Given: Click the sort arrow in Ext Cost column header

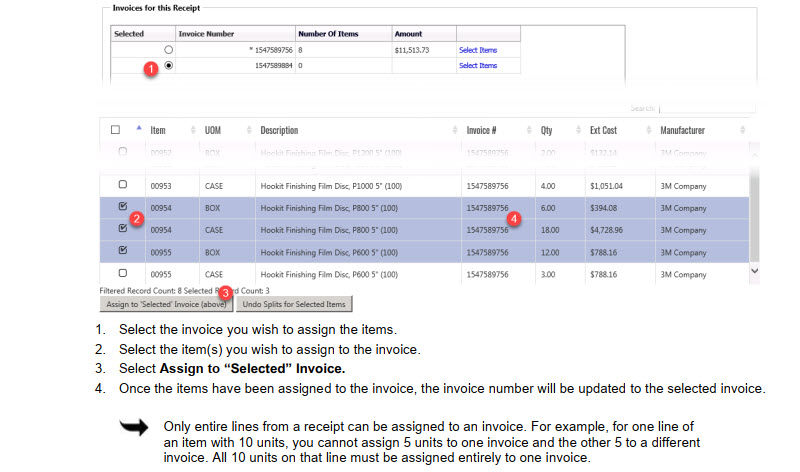Looking at the screenshot, I should [x=646, y=130].
